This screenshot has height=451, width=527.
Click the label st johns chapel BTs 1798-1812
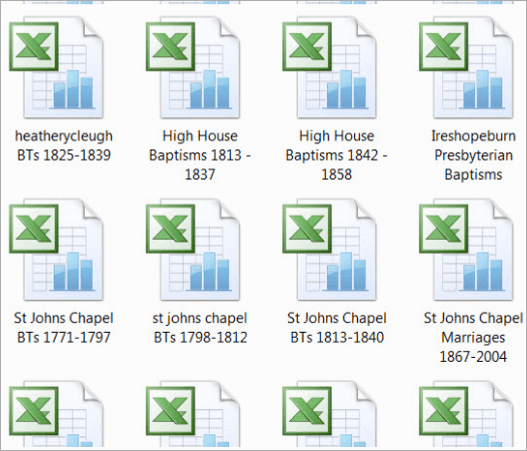(x=200, y=328)
